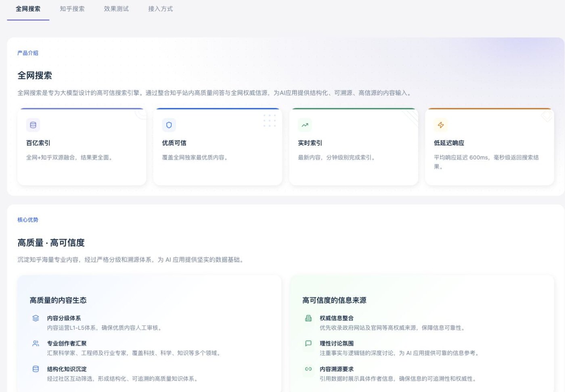
Task: Click the building icon beside 权威信息整合
Action: (x=308, y=318)
